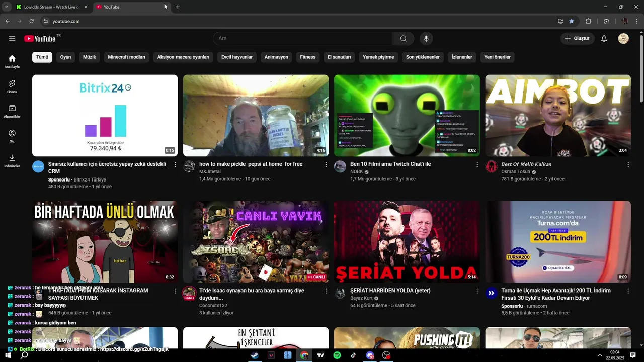Image resolution: width=644 pixels, height=362 pixels.
Task: Reload the page in the browser
Action: click(x=31, y=21)
